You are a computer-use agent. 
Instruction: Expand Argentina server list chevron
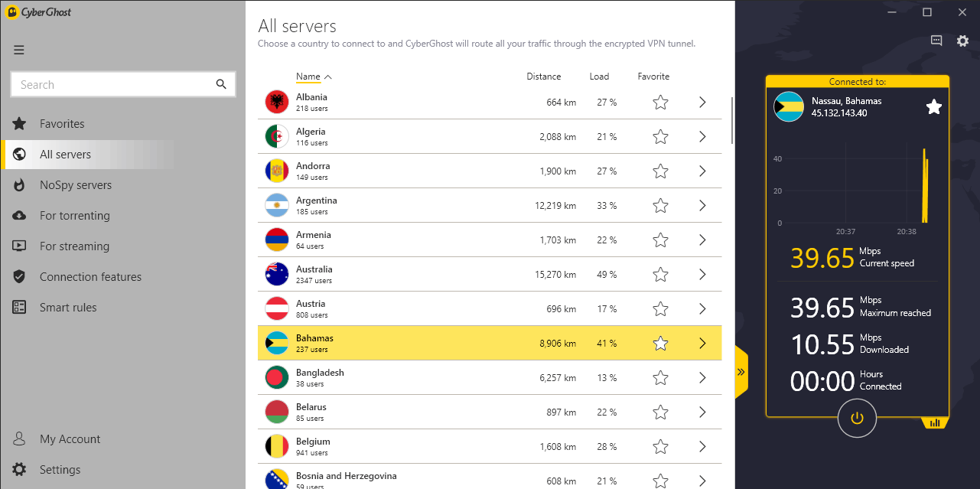pyautogui.click(x=702, y=206)
